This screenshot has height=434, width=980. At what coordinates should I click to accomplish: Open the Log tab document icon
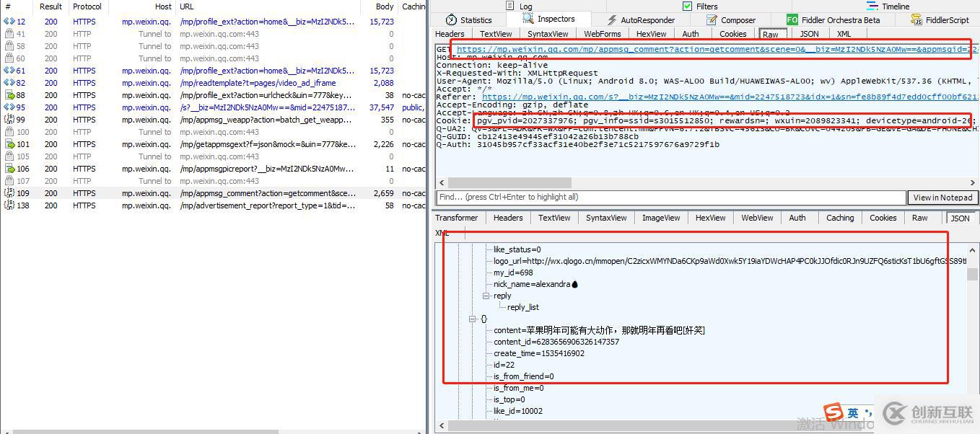pos(509,6)
